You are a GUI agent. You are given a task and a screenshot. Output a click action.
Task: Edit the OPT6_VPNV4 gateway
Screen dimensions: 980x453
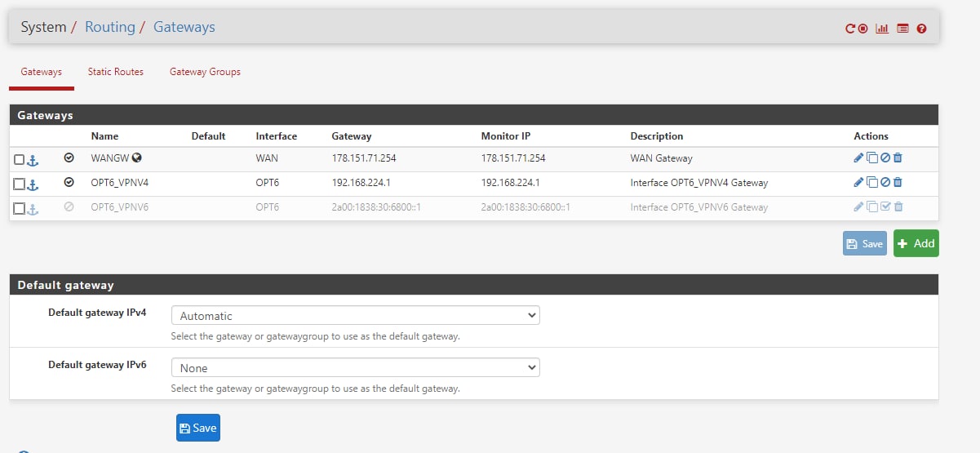(x=858, y=183)
